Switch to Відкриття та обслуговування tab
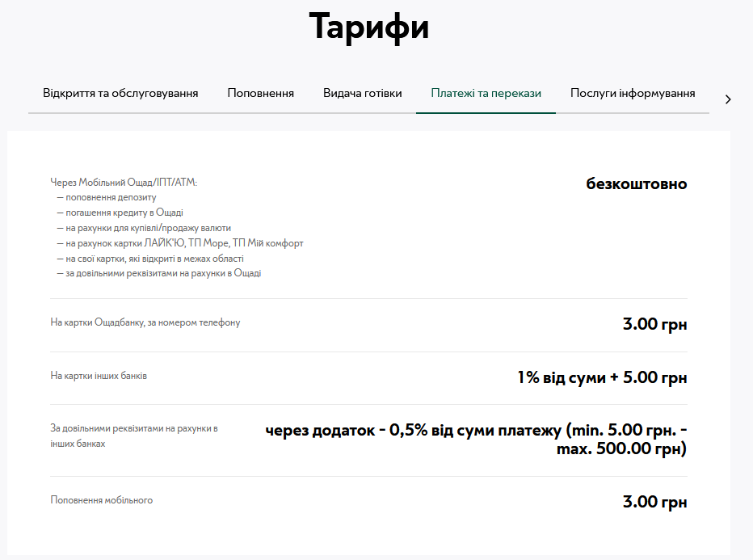This screenshot has width=753, height=560. tap(121, 93)
